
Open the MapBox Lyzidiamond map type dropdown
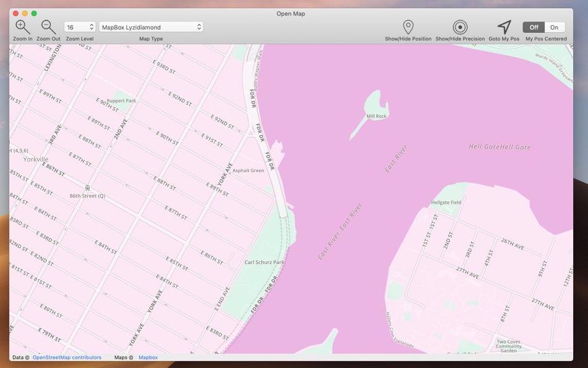point(151,27)
